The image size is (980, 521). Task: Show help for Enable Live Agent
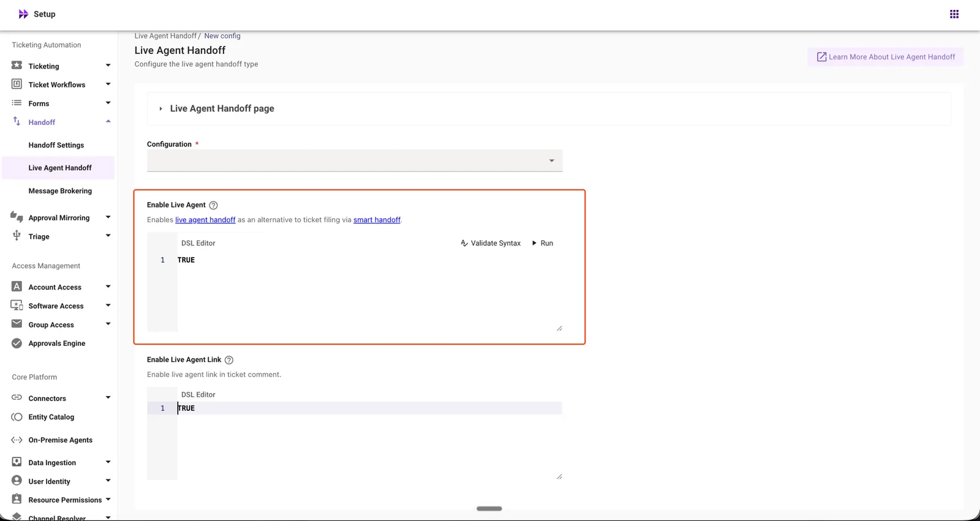[213, 205]
